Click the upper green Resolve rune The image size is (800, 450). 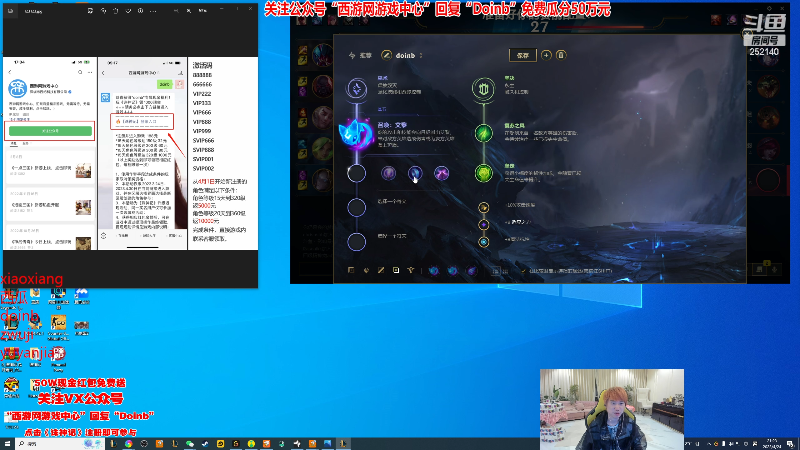click(x=484, y=133)
